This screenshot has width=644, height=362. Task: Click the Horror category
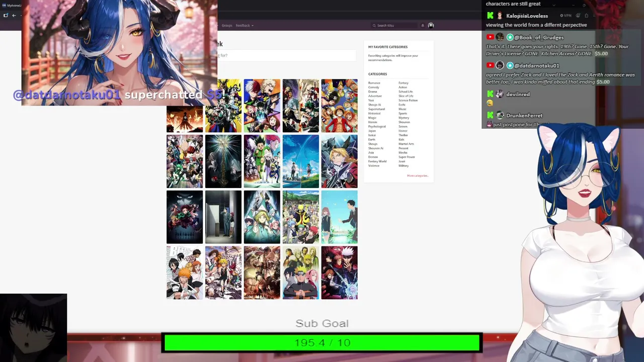tap(403, 131)
